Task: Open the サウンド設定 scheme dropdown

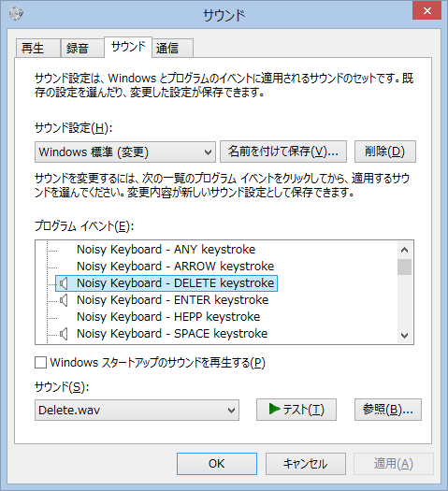Action: (125, 152)
